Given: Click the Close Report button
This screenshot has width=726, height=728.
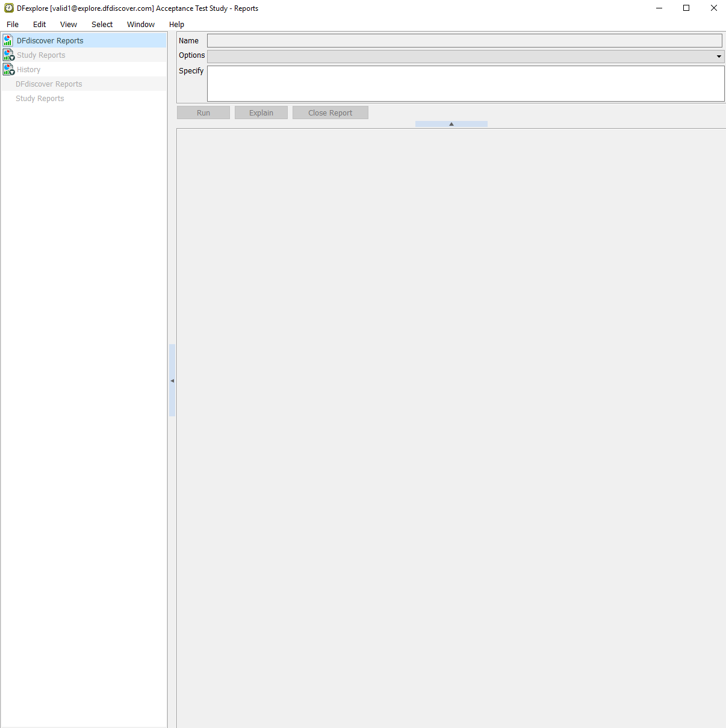Looking at the screenshot, I should [x=330, y=113].
